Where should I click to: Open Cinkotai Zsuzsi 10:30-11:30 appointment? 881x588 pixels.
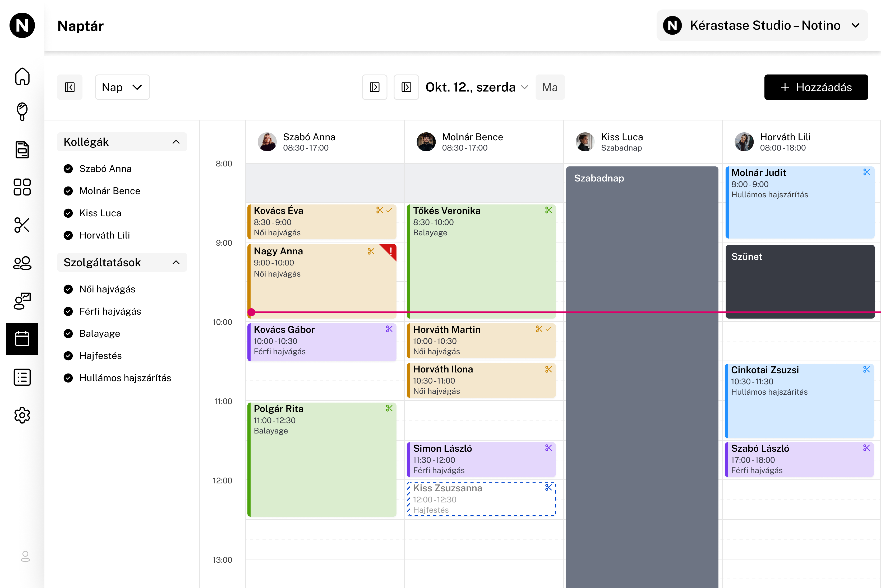point(800,400)
